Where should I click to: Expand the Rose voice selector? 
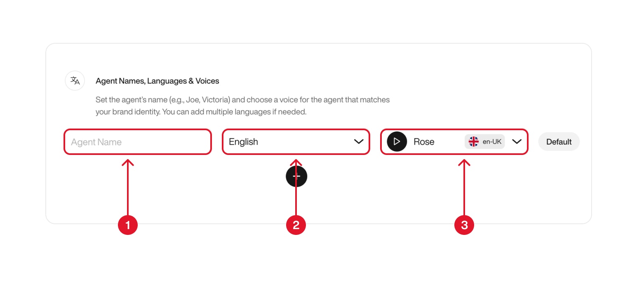click(517, 141)
